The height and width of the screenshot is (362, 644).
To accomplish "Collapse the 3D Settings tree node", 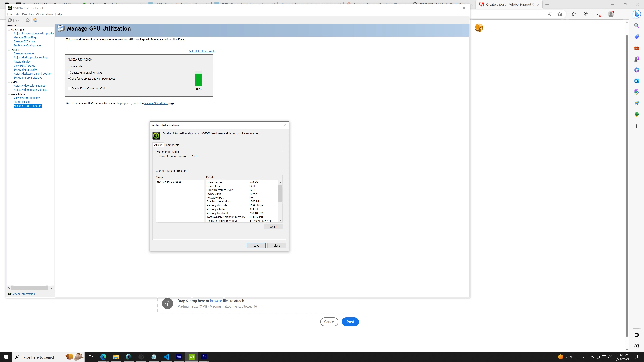I will 9,30.
